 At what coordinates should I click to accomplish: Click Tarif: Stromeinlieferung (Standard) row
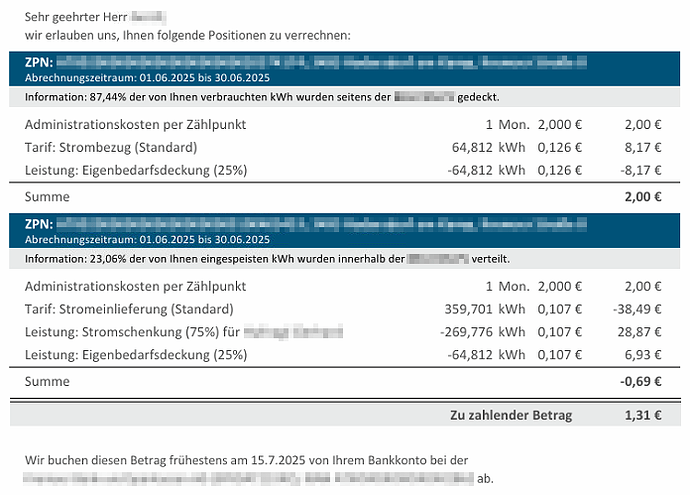pyautogui.click(x=343, y=309)
